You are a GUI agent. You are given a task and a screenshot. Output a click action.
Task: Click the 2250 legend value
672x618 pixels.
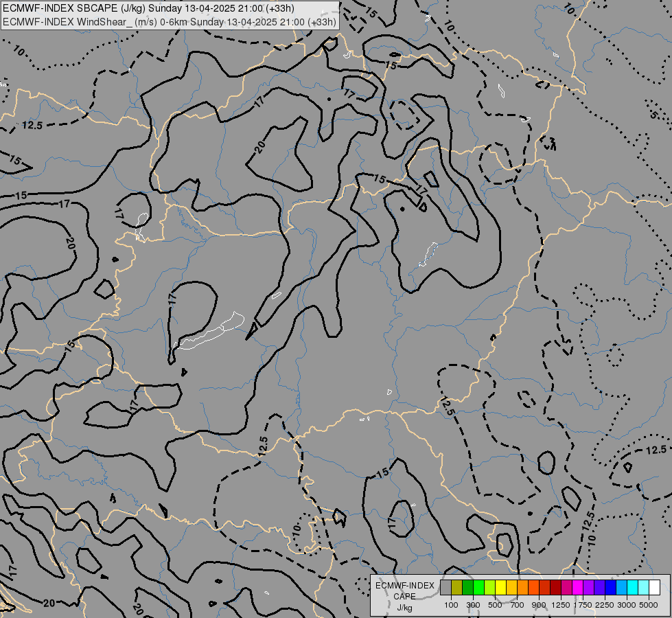pyautogui.click(x=605, y=605)
